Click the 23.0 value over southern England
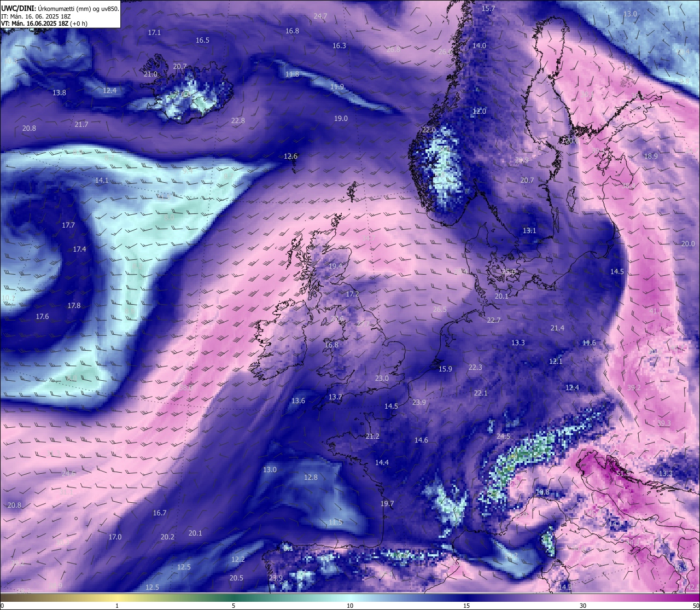This screenshot has width=700, height=610. coord(382,378)
